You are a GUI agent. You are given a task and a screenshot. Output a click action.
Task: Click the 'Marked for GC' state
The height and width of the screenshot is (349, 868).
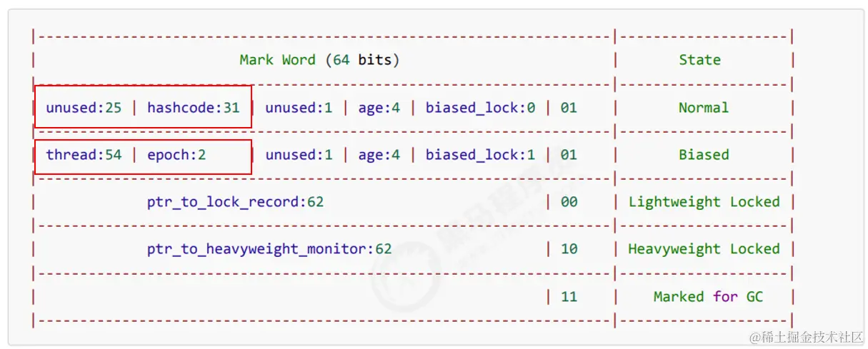tap(708, 296)
